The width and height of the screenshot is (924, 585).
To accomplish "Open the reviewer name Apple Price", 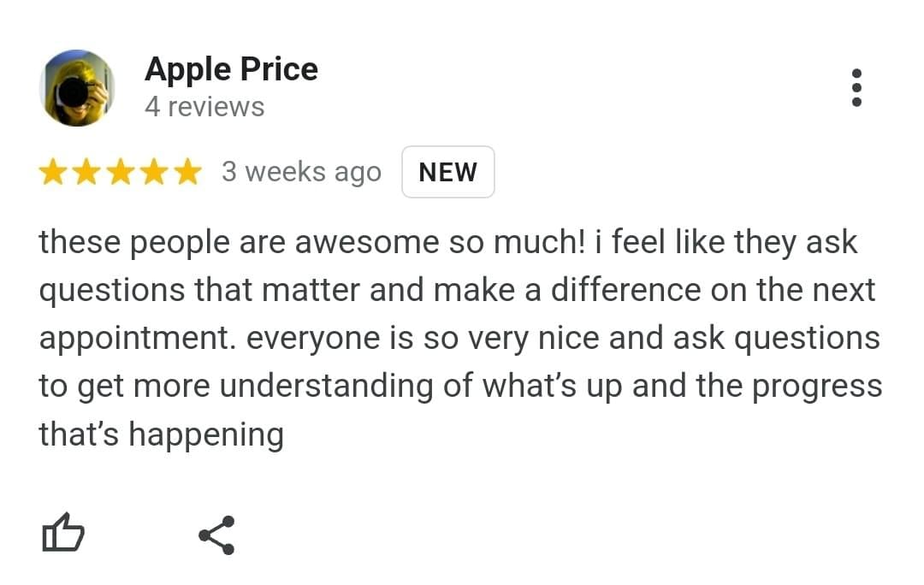I will point(231,69).
